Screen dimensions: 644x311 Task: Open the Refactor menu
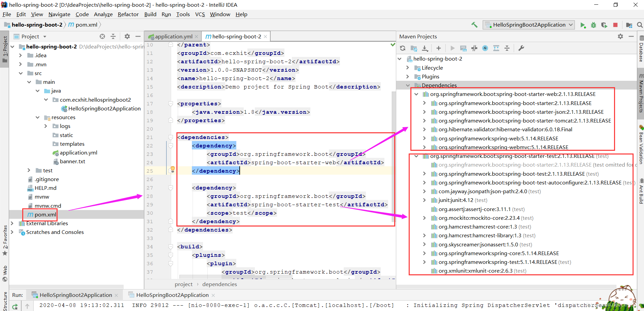(x=128, y=14)
